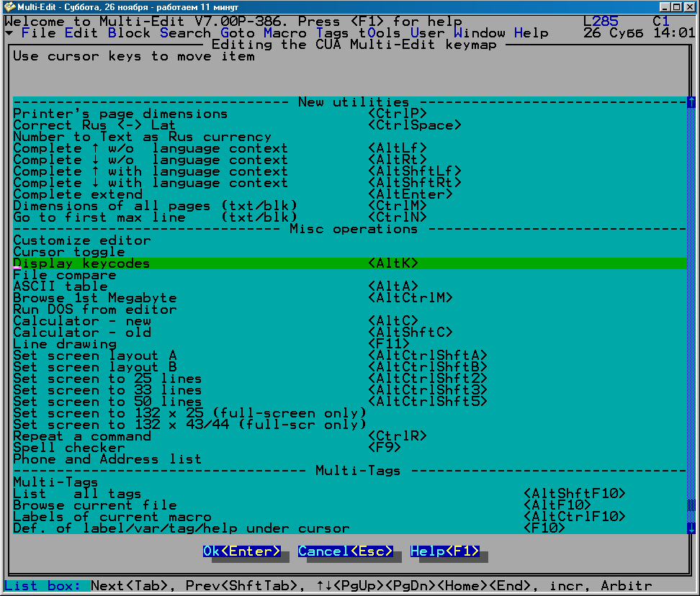Viewport: 700px width, 596px height.
Task: Select "Browse 1st Megabyte" item
Action: coord(349,298)
